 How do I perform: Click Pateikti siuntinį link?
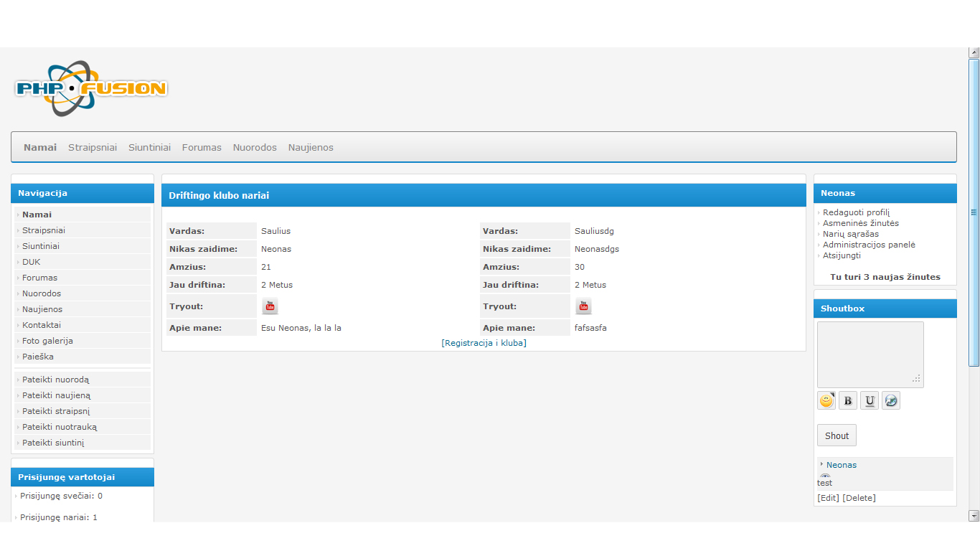tap(83, 443)
